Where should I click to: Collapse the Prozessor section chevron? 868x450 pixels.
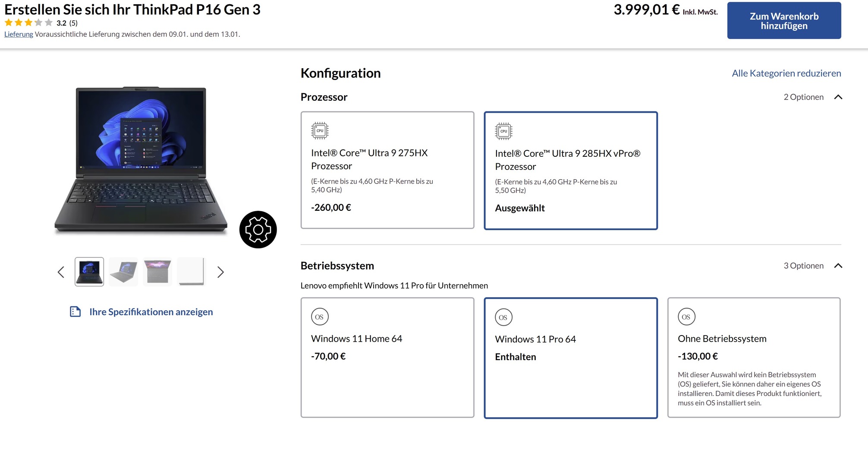coord(838,97)
